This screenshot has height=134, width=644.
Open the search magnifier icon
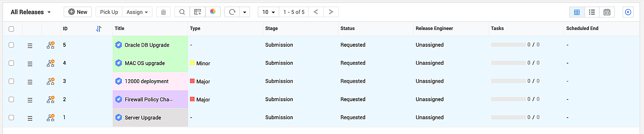[x=182, y=12]
